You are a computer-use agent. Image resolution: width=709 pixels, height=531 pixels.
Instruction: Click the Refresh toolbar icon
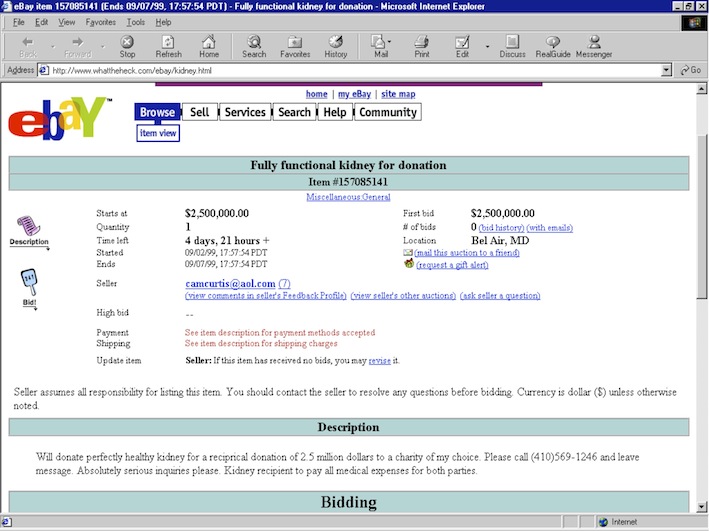point(168,46)
